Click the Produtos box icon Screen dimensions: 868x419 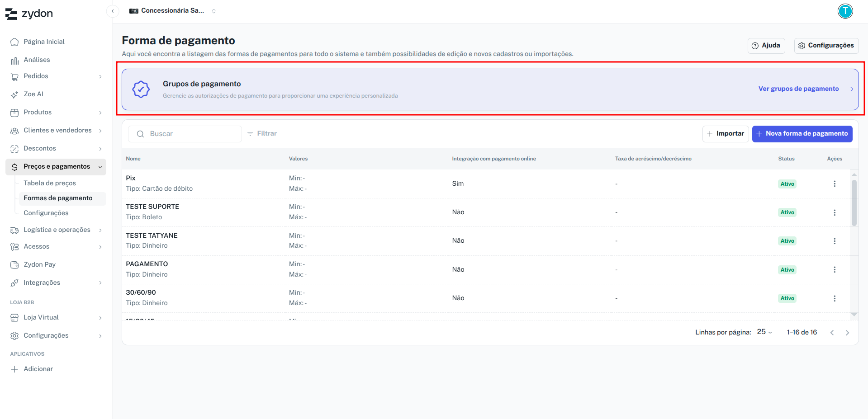pos(14,113)
